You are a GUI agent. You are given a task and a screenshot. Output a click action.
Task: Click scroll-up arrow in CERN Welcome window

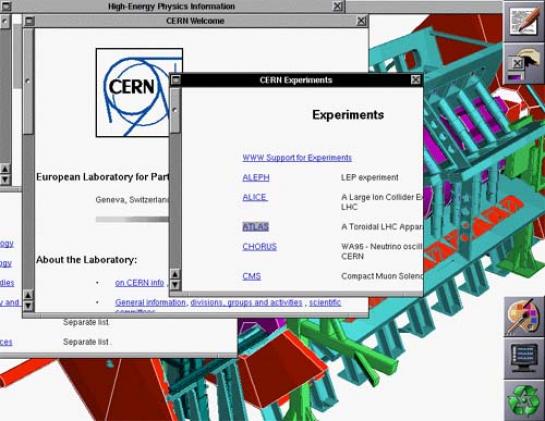(28, 295)
